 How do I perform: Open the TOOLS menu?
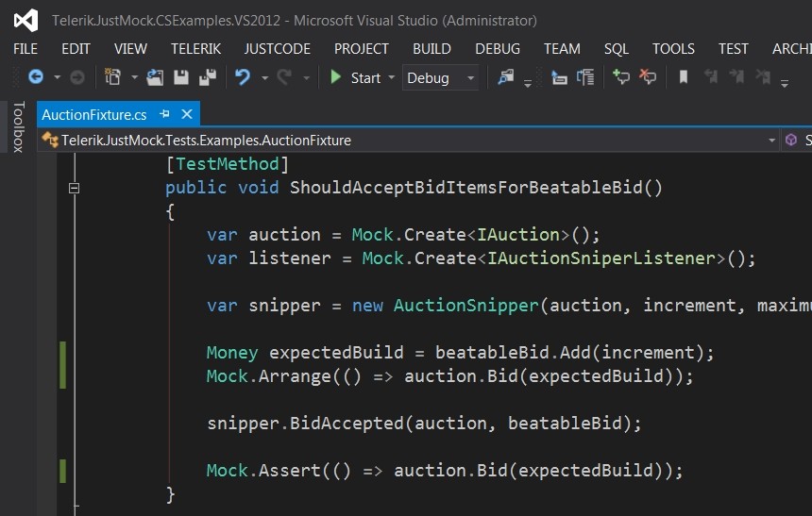[673, 49]
